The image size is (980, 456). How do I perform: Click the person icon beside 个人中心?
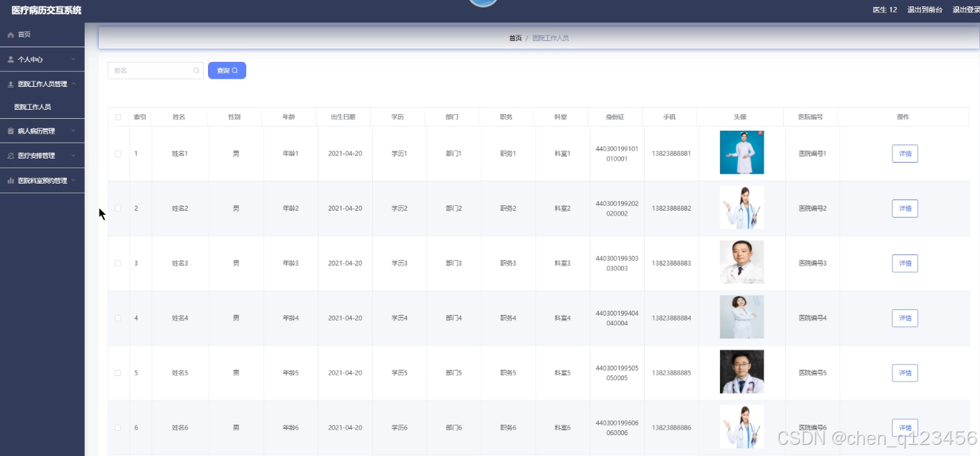pyautogui.click(x=10, y=60)
